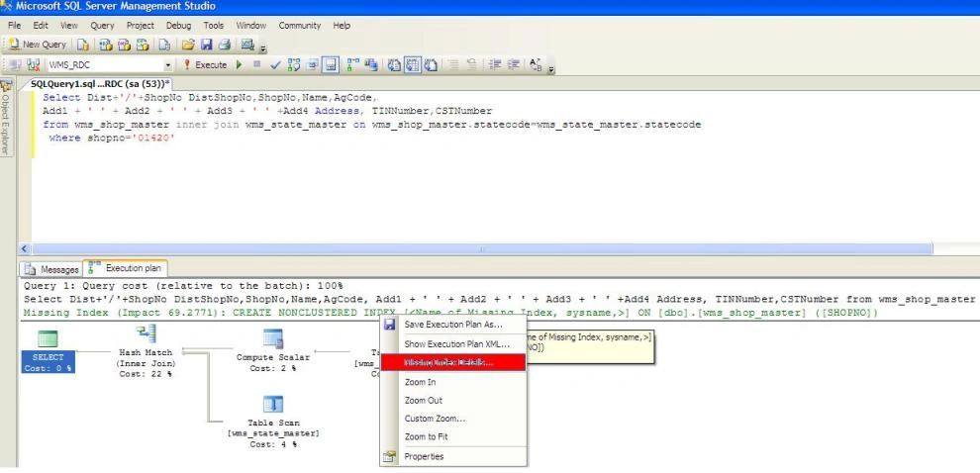Increase the indent

(x=514, y=65)
